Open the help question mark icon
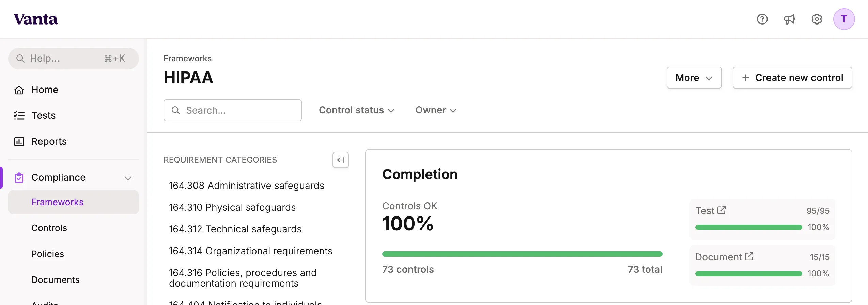Viewport: 868px width, 305px height. (762, 19)
